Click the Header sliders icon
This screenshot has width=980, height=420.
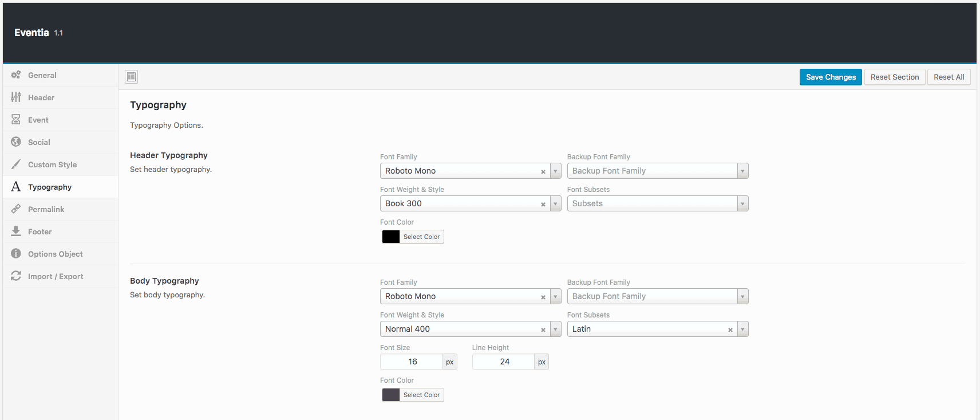[16, 97]
